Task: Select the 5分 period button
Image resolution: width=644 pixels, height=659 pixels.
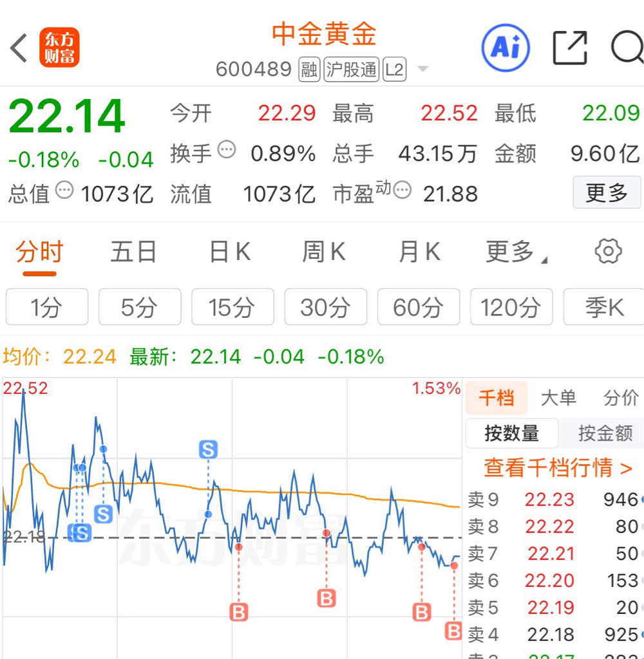Action: click(x=140, y=307)
